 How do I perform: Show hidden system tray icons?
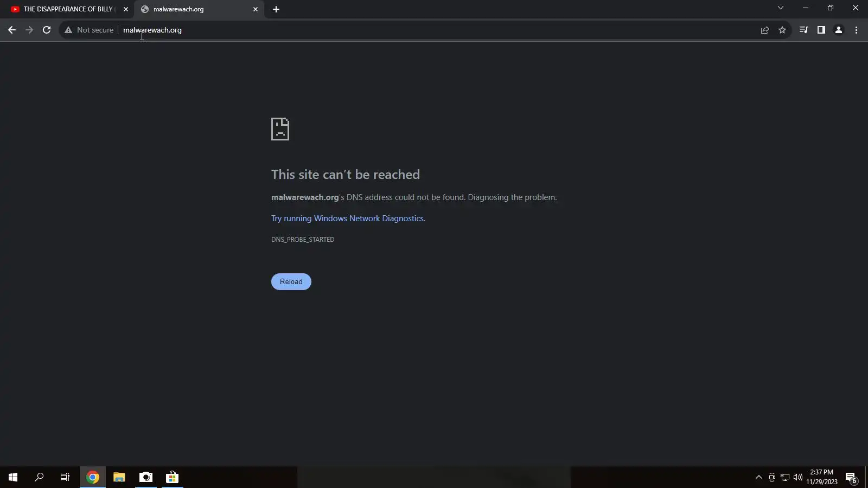[759, 477]
